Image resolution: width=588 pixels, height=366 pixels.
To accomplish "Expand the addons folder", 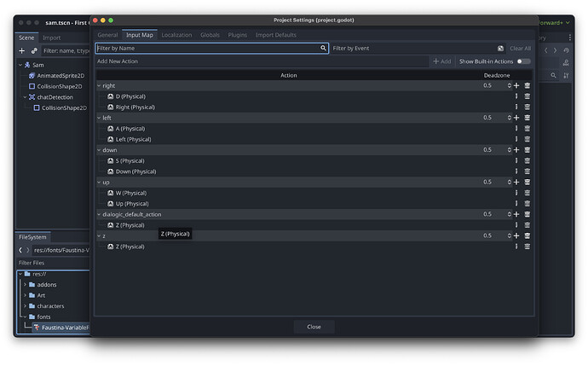I will coord(25,285).
